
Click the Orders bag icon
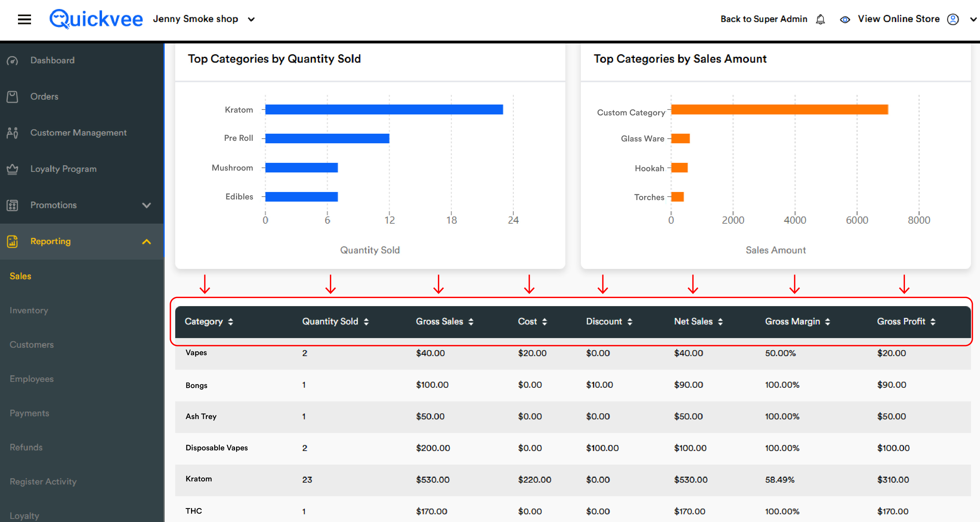click(x=12, y=97)
